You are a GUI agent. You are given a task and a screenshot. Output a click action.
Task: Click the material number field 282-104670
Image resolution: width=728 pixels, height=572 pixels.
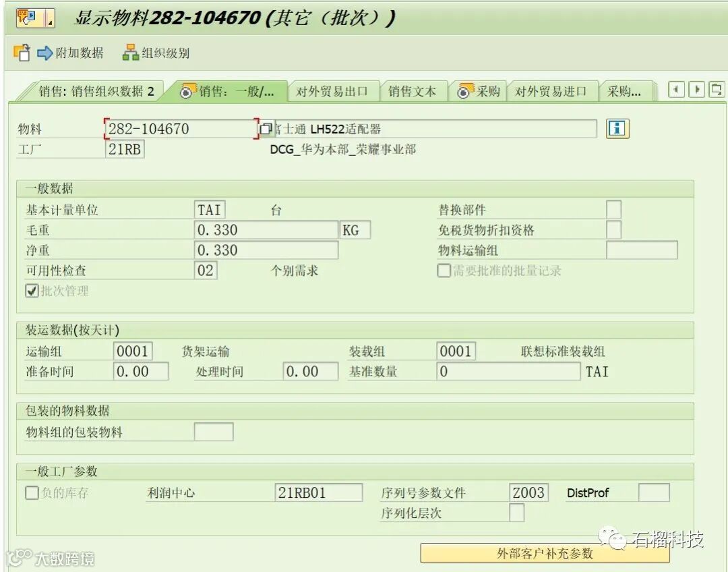tap(181, 129)
